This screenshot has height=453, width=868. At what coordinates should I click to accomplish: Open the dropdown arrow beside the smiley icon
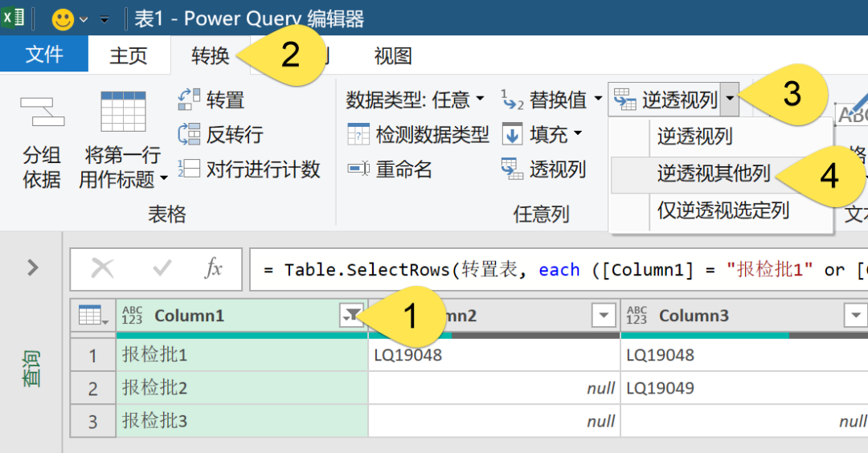[84, 20]
